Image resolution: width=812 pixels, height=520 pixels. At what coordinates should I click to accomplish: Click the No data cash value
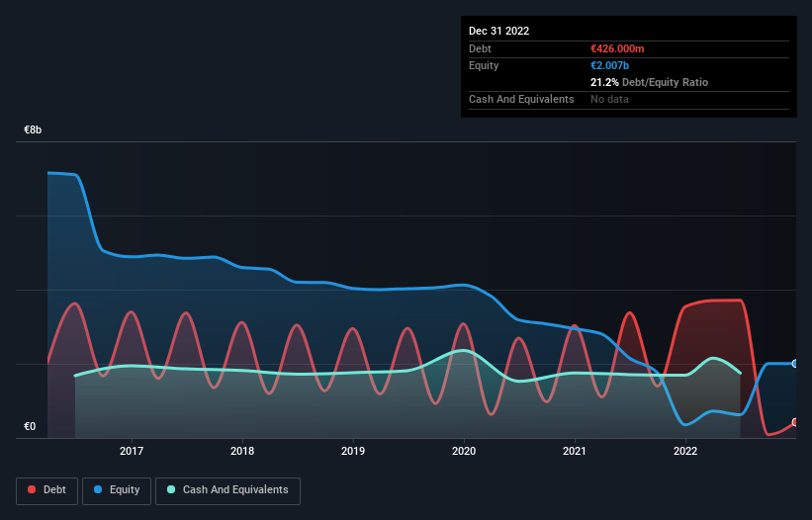coord(609,99)
